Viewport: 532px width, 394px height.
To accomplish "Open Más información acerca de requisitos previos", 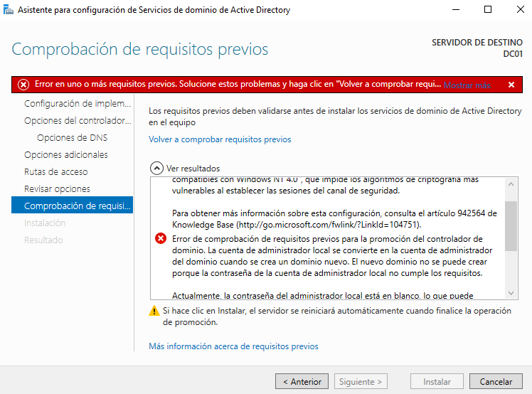I will pos(233,346).
